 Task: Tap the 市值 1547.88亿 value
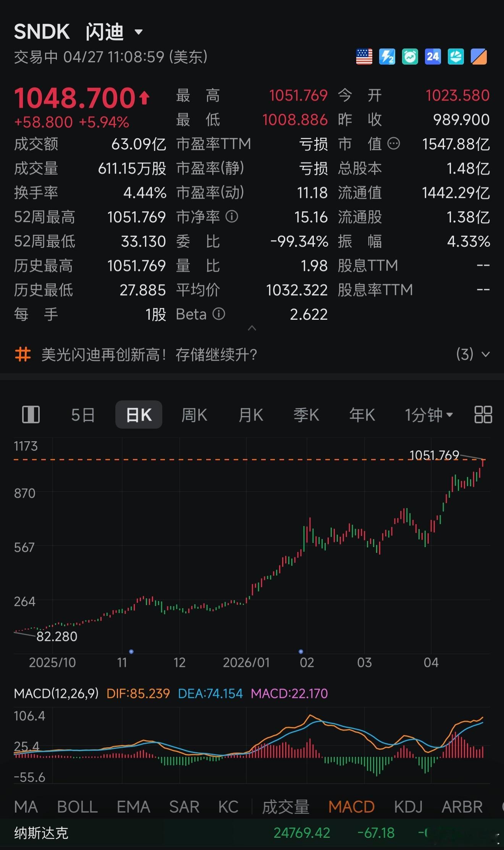tap(456, 144)
